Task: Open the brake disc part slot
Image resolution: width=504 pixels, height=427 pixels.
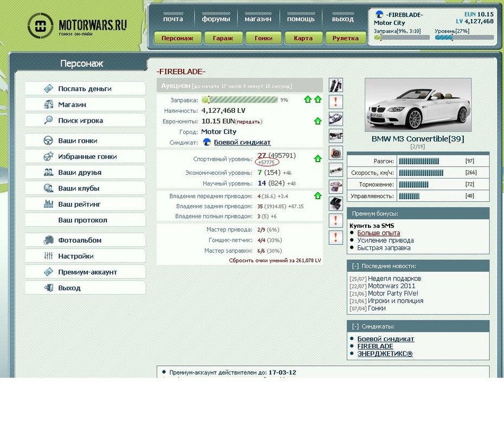Action: pyautogui.click(x=335, y=153)
